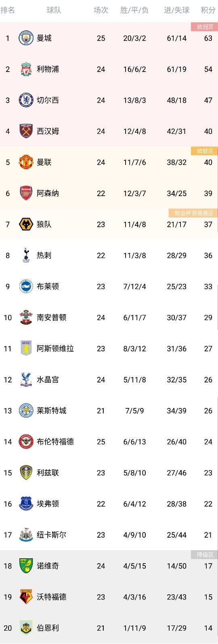218x644 pixels.
Task: Click the Chelsea club crest
Action: tap(26, 100)
